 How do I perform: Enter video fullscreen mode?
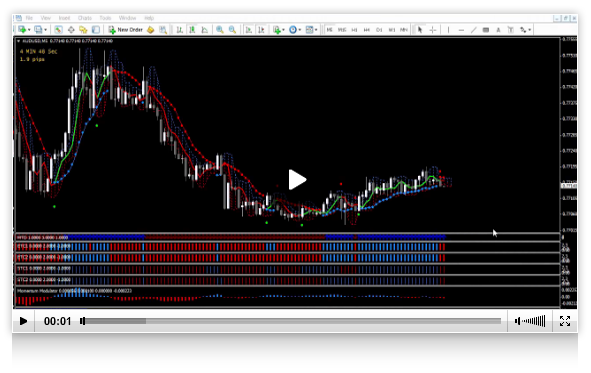(x=565, y=321)
